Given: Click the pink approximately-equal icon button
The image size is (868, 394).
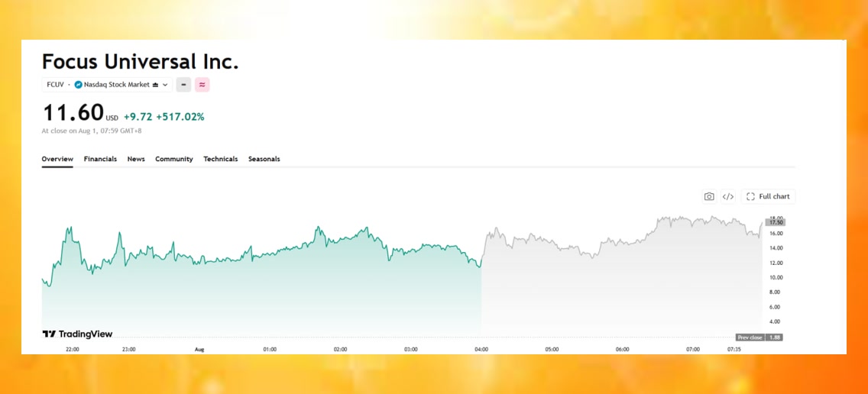Looking at the screenshot, I should (202, 85).
